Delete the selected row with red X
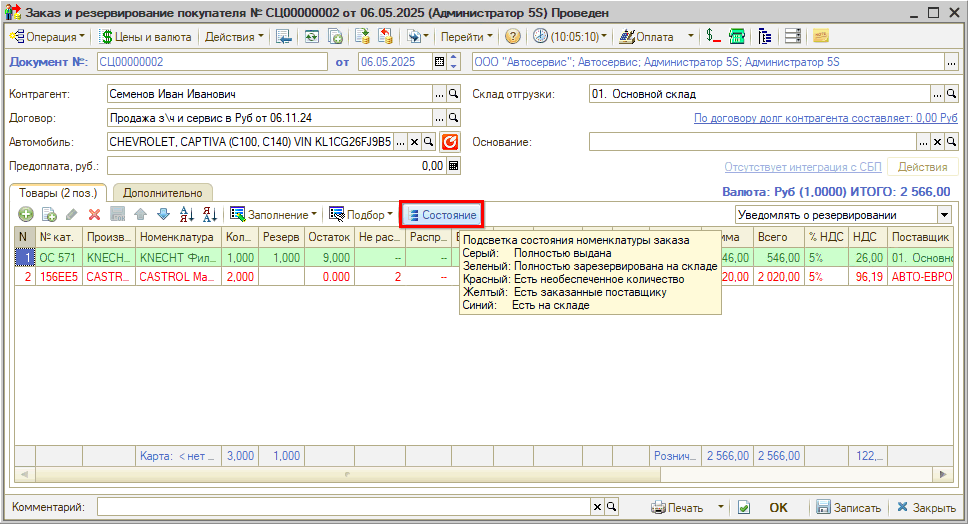The height and width of the screenshot is (524, 968). (94, 214)
